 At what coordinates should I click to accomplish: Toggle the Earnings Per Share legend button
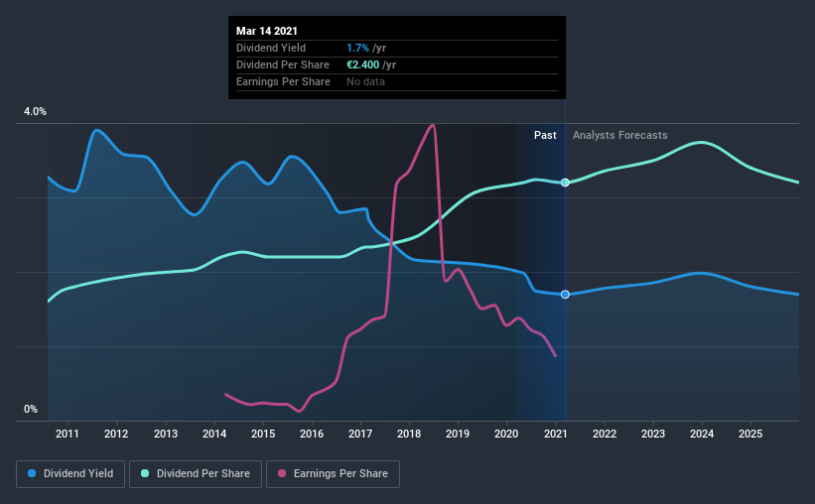(334, 474)
